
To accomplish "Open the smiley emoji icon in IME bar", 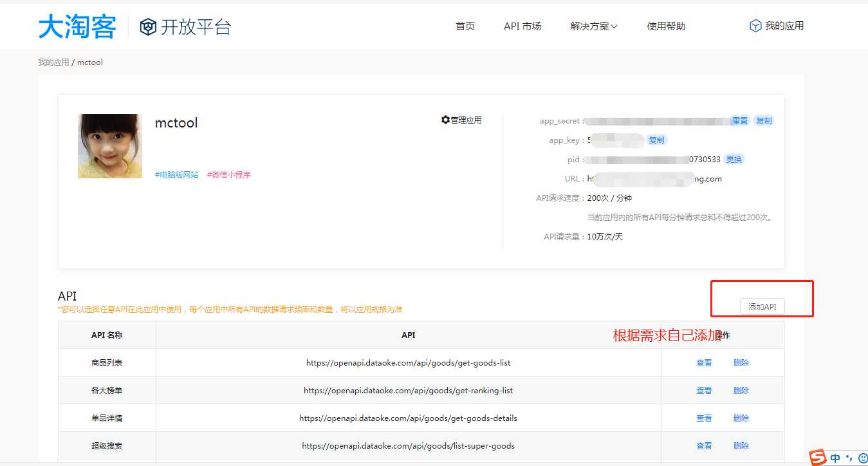I will point(863,458).
